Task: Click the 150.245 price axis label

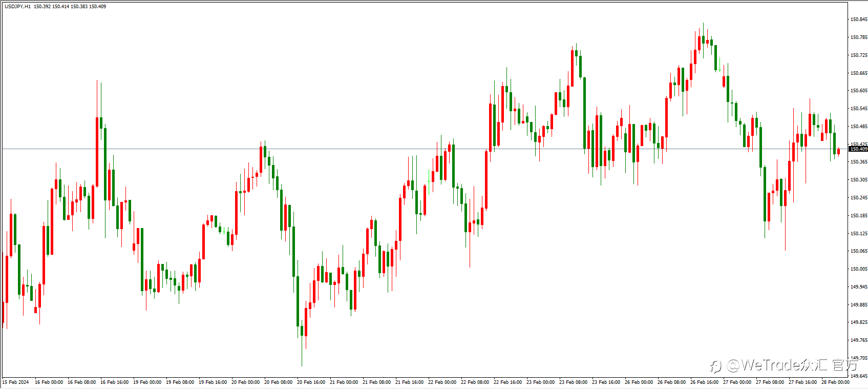Action: (x=859, y=198)
